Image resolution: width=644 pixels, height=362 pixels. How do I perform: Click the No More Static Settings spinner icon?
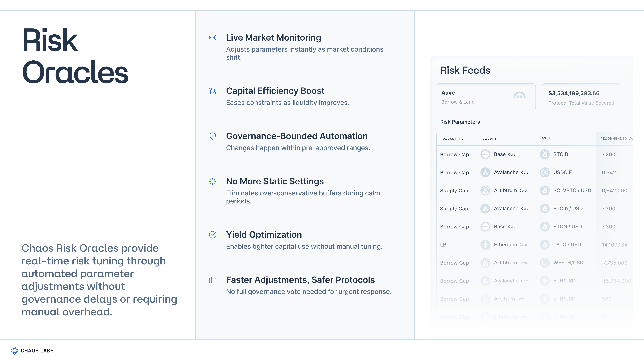pos(213,181)
